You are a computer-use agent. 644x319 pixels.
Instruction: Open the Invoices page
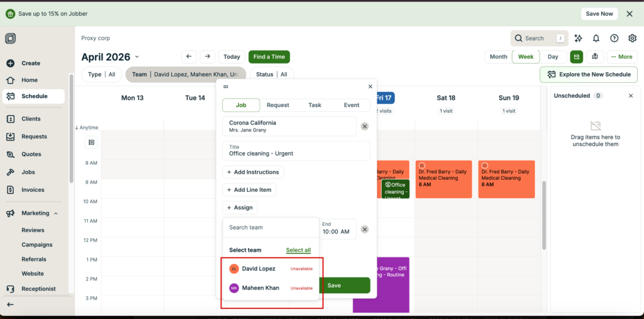[x=33, y=190]
